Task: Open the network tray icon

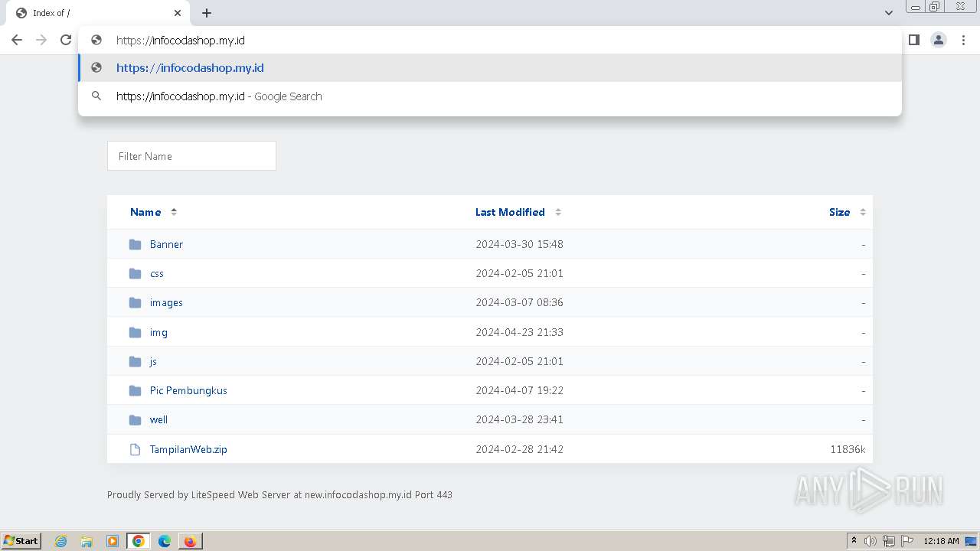Action: [889, 541]
